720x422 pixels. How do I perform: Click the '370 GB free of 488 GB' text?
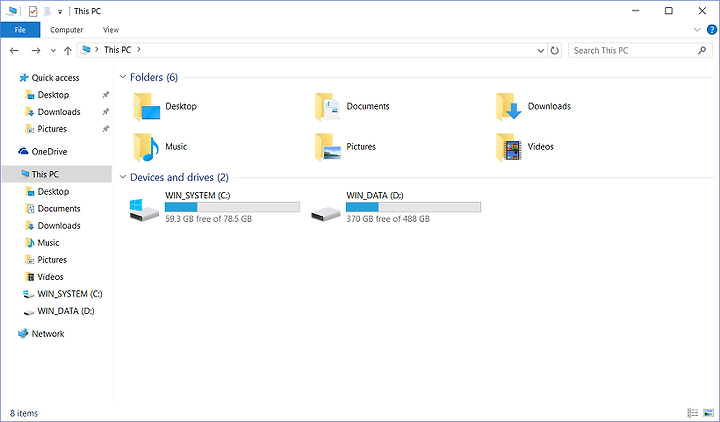[x=388, y=219]
